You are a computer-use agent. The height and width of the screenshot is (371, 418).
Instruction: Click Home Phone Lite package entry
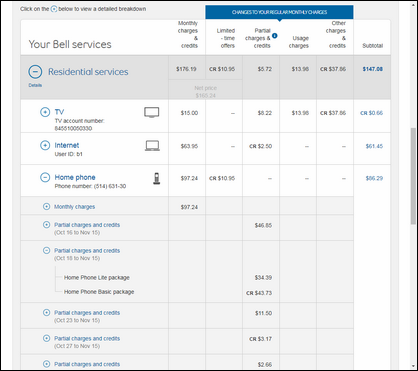point(97,278)
